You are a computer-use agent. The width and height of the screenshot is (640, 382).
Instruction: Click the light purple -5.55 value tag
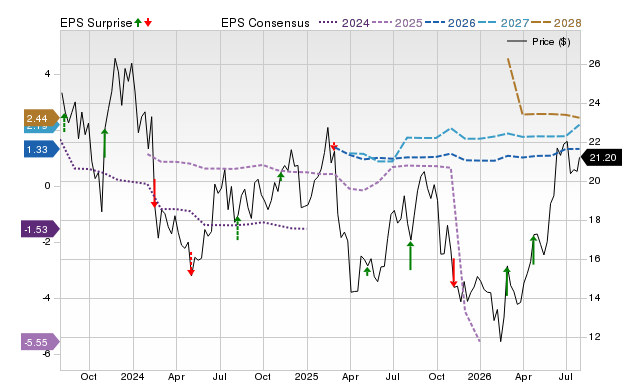(x=40, y=342)
